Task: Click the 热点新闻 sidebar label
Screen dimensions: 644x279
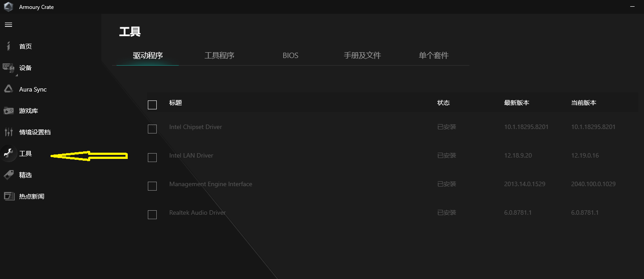Action: pyautogui.click(x=32, y=196)
